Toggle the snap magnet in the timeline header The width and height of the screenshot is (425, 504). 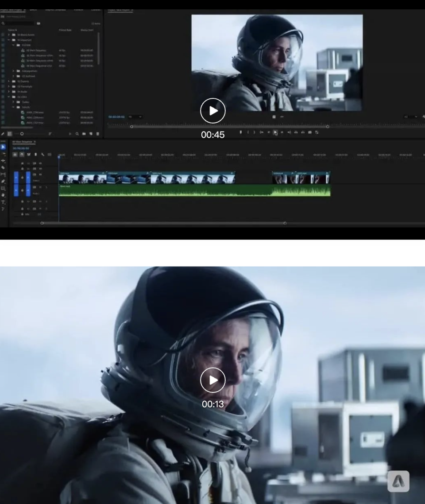(x=22, y=155)
